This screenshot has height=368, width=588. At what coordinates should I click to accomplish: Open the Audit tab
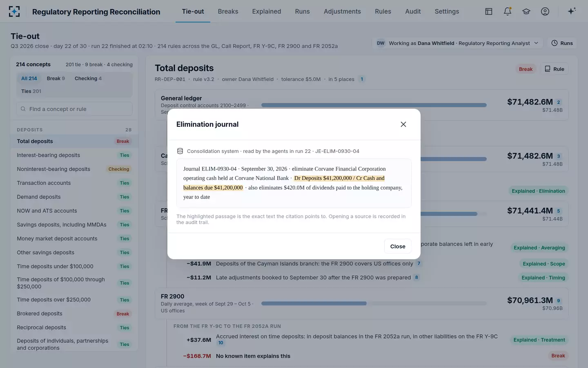pyautogui.click(x=413, y=11)
